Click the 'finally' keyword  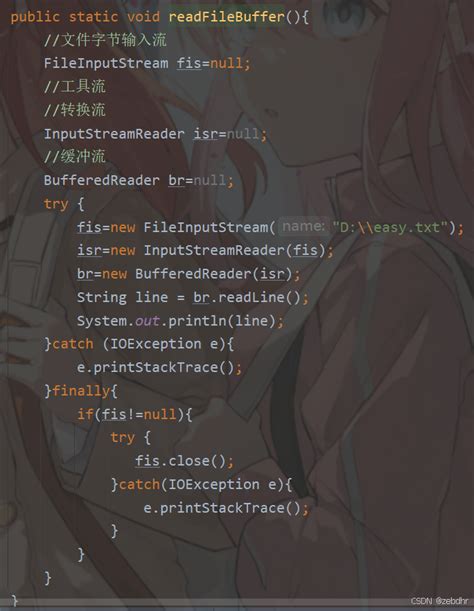point(81,391)
